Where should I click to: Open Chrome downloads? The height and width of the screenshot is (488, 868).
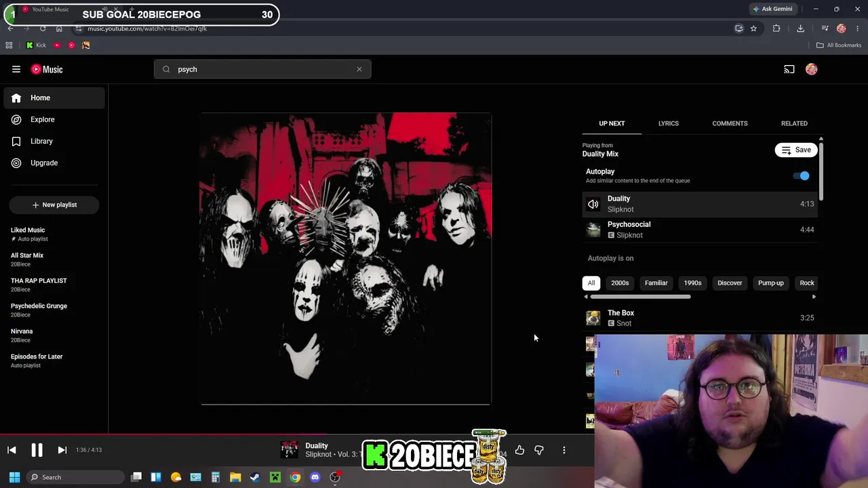pyautogui.click(x=800, y=28)
